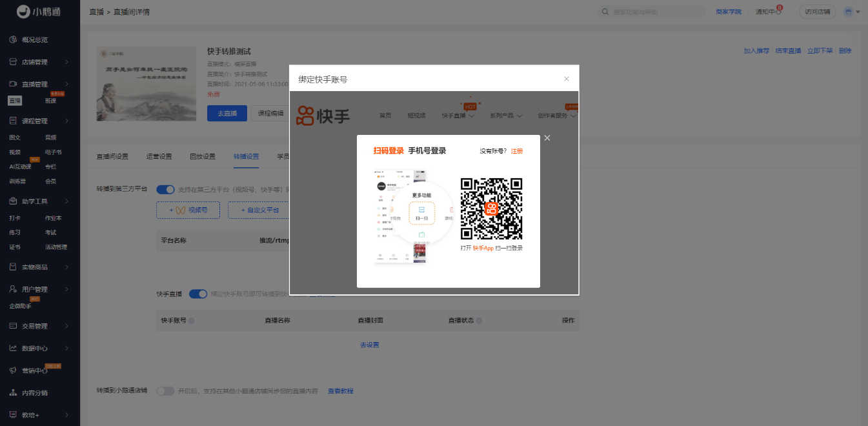Image resolution: width=868 pixels, height=426 pixels.
Task: Click the 助学工具 toolbox icon
Action: (13, 201)
